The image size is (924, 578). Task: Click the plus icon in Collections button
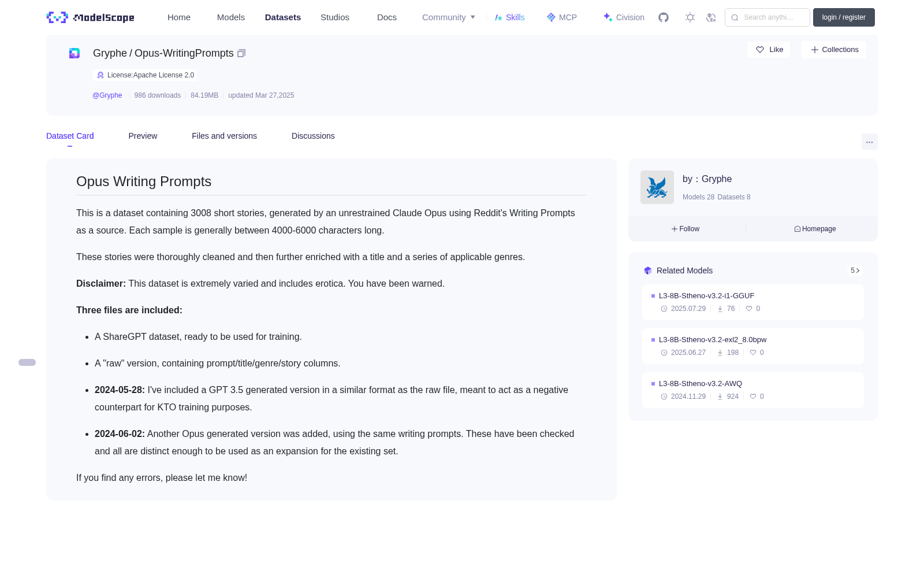click(815, 50)
